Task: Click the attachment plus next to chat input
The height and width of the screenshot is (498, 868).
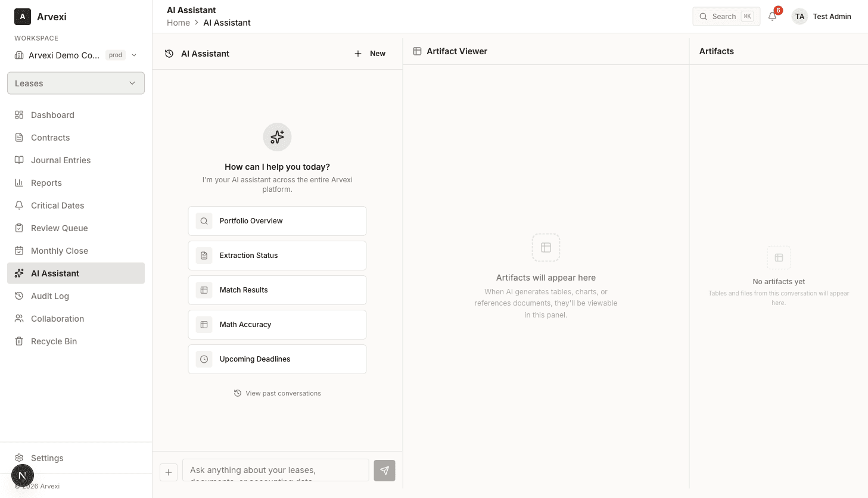Action: (x=169, y=472)
